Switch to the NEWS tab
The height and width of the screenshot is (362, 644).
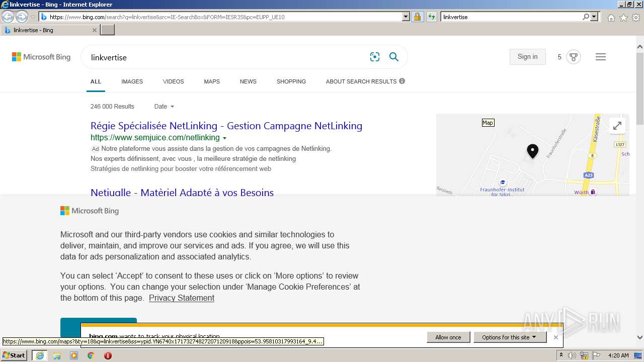pyautogui.click(x=248, y=81)
